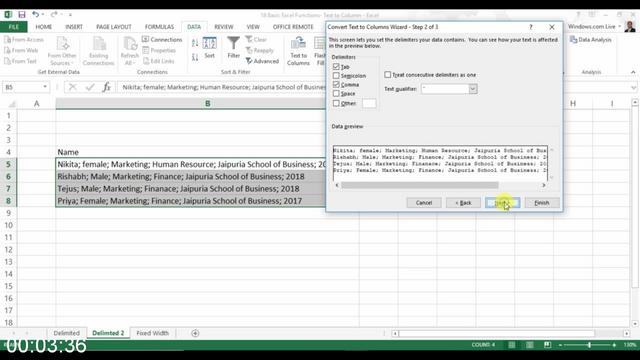The height and width of the screenshot is (360, 640).
Task: Open the FILE tab
Action: (13, 27)
